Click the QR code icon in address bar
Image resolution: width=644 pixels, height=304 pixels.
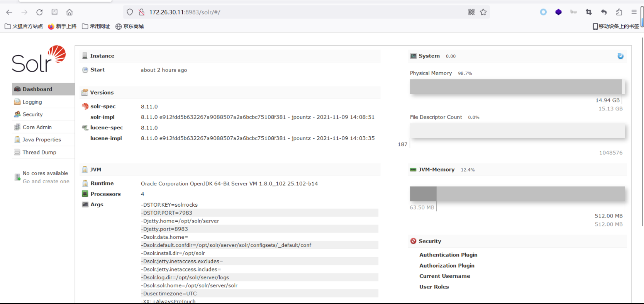tap(471, 12)
